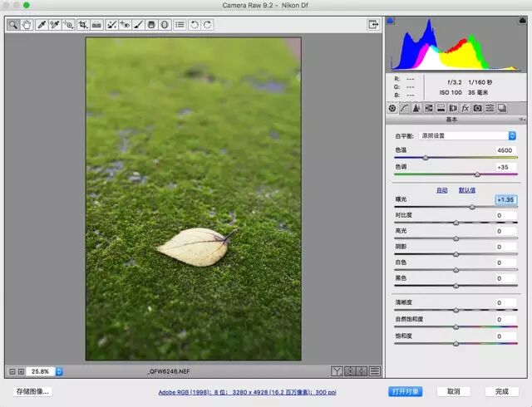Click the Cancel button
Viewport: 532px width, 407px height.
[453, 391]
